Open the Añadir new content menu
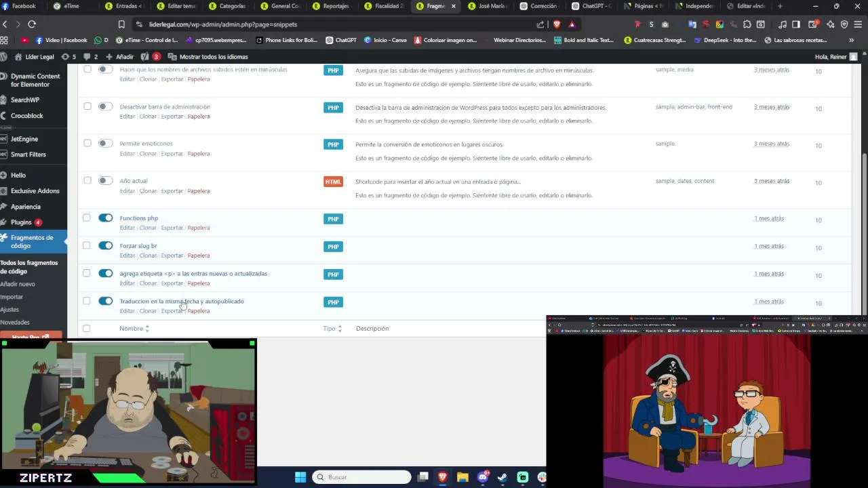 tap(119, 57)
